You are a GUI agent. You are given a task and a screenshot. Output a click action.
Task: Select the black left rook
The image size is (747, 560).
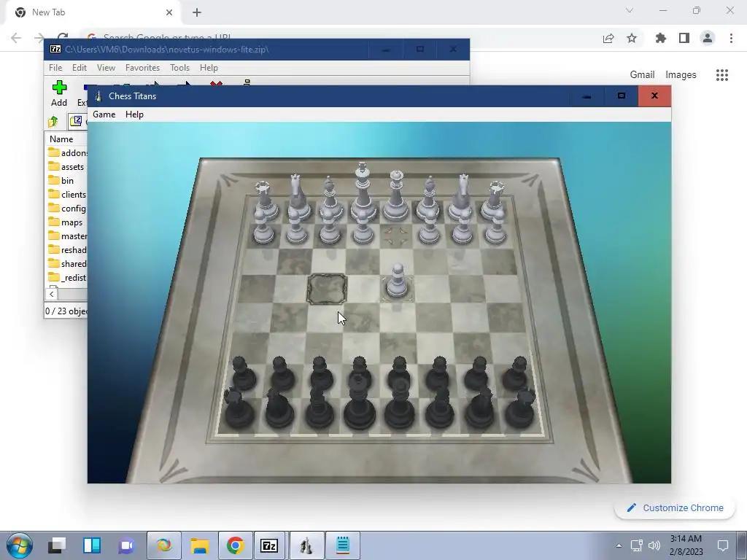click(x=237, y=410)
